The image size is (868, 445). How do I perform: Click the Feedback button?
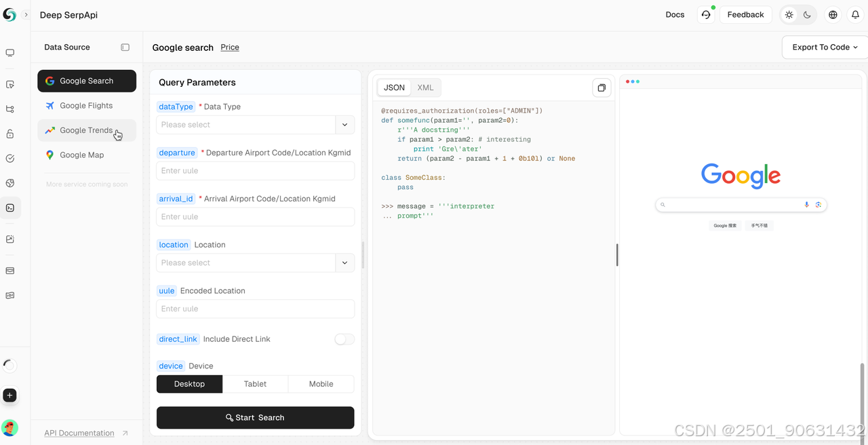(745, 15)
